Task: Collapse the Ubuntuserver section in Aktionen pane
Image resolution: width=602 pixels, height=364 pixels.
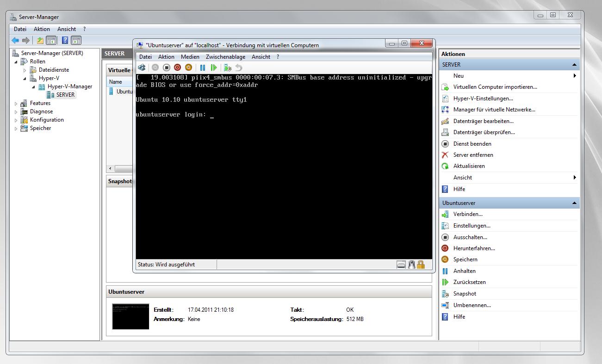Action: [574, 203]
